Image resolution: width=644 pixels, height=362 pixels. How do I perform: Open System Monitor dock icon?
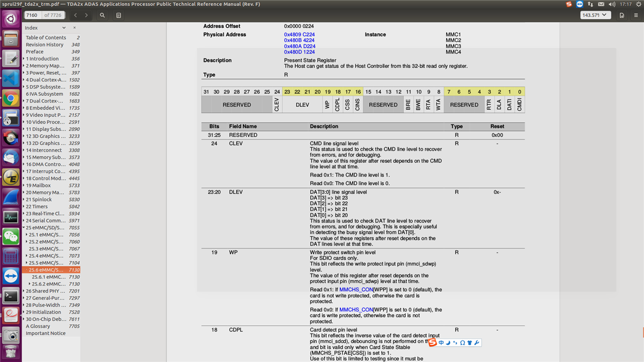10,217
